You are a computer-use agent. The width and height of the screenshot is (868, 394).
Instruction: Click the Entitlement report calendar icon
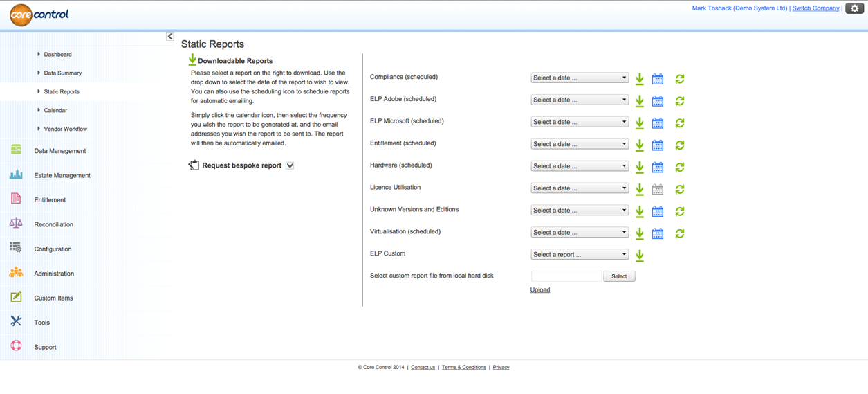coord(658,145)
